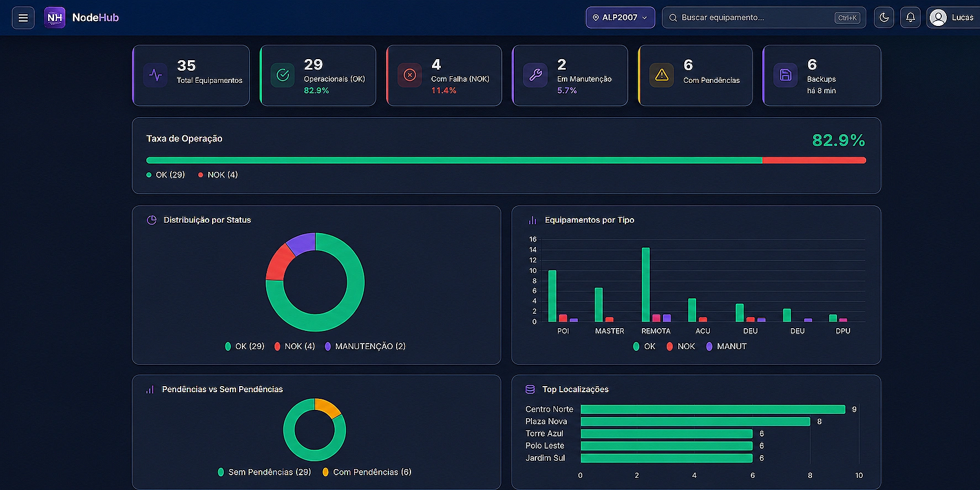This screenshot has height=490, width=980.
Task: Click the Top Localizações database icon
Action: pos(530,389)
